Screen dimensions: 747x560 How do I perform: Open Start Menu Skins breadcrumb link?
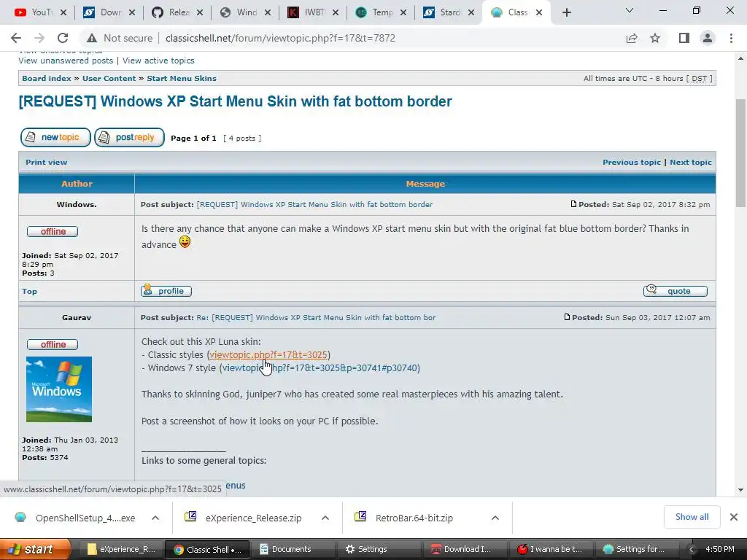click(182, 78)
